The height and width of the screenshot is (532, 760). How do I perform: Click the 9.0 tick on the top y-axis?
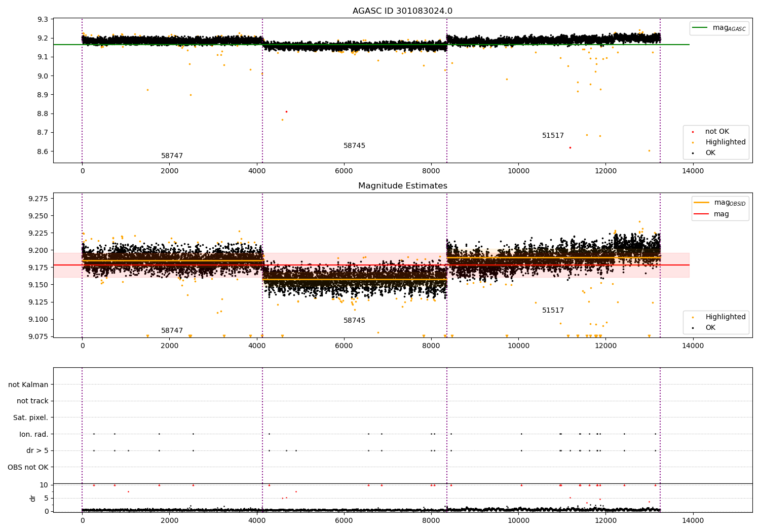(x=43, y=76)
